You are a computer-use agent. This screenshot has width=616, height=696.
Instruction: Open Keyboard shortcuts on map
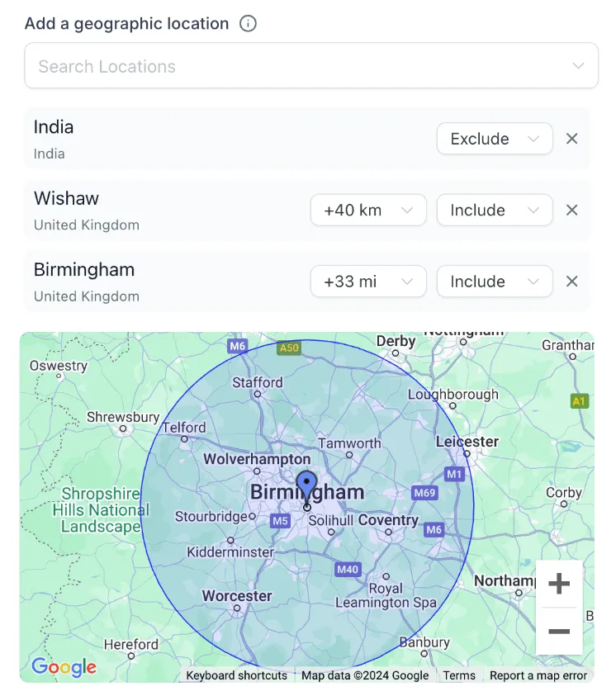tap(236, 675)
